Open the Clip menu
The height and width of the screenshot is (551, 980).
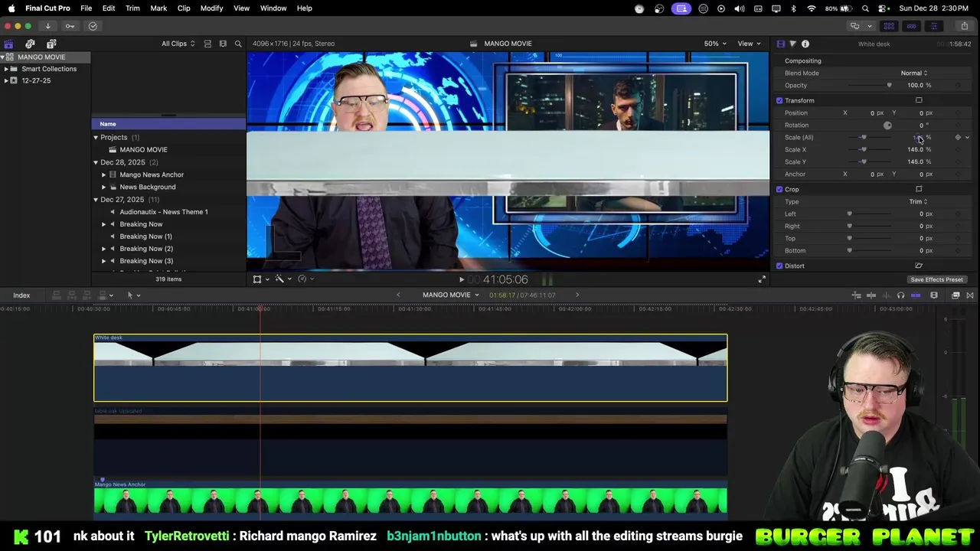[184, 8]
